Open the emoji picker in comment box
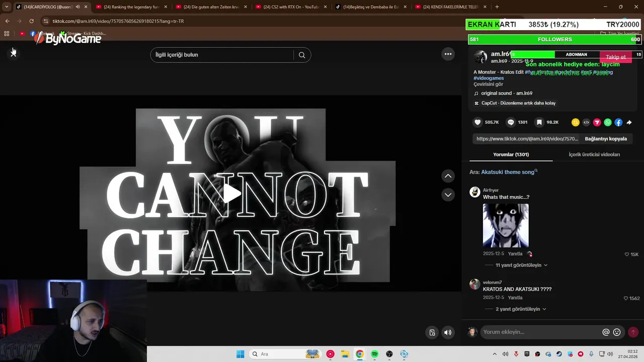The width and height of the screenshot is (644, 362). coord(617,332)
